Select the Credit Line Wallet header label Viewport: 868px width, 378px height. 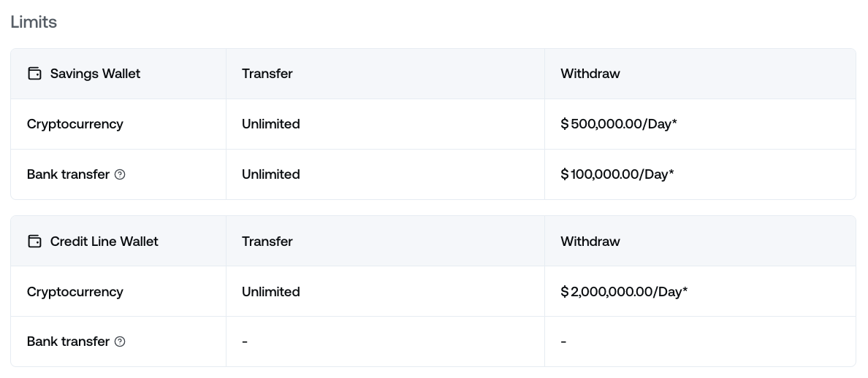pos(104,242)
